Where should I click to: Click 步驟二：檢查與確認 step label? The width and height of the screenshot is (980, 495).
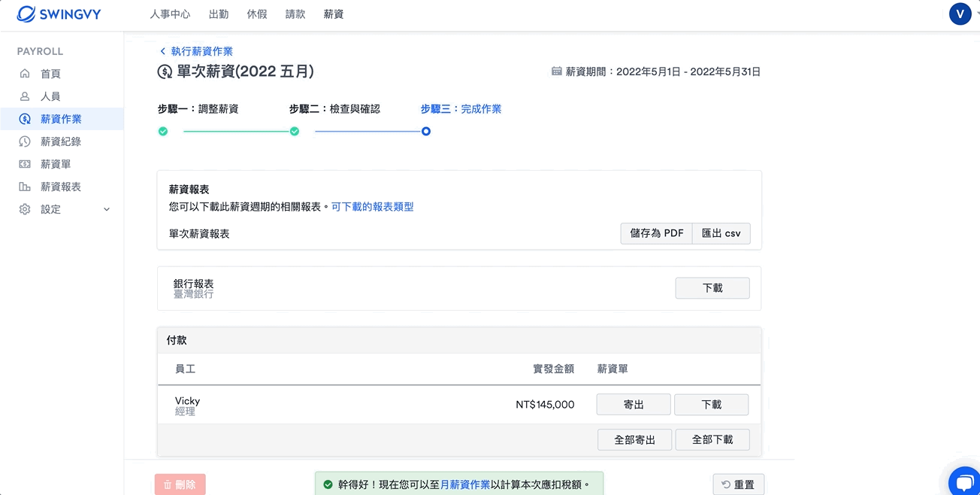334,109
